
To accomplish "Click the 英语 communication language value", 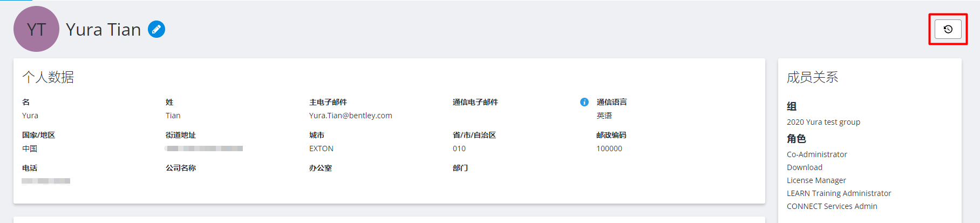I will click(604, 116).
